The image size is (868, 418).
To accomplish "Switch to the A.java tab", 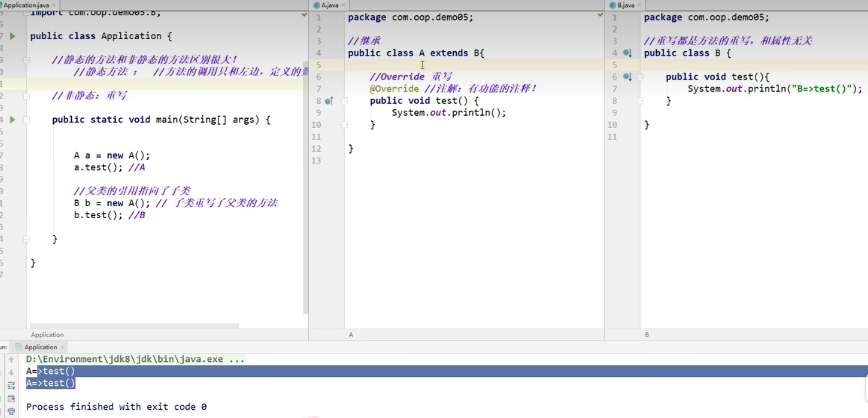I will click(329, 5).
